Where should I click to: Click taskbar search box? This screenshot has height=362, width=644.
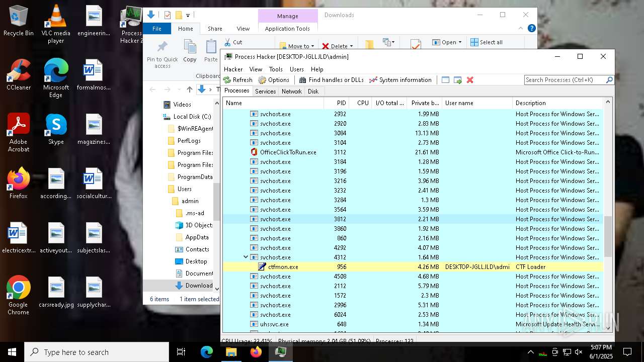(97, 352)
